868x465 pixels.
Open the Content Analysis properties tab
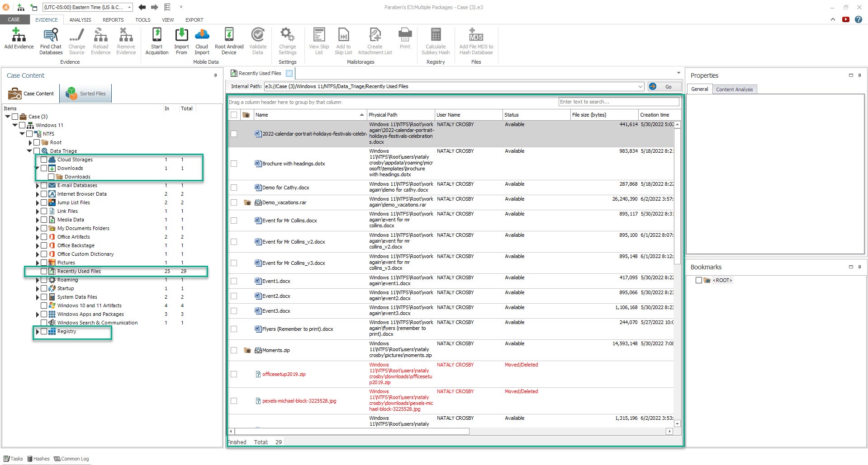(x=734, y=89)
